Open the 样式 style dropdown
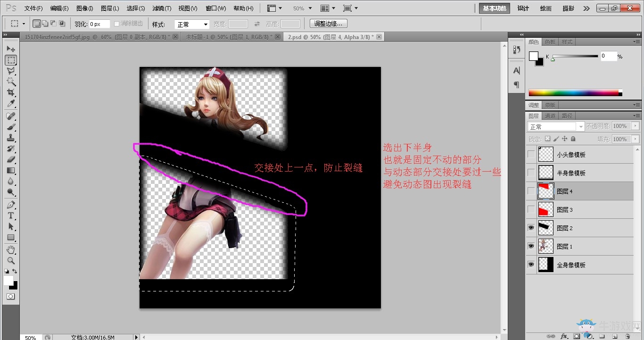 [192, 24]
